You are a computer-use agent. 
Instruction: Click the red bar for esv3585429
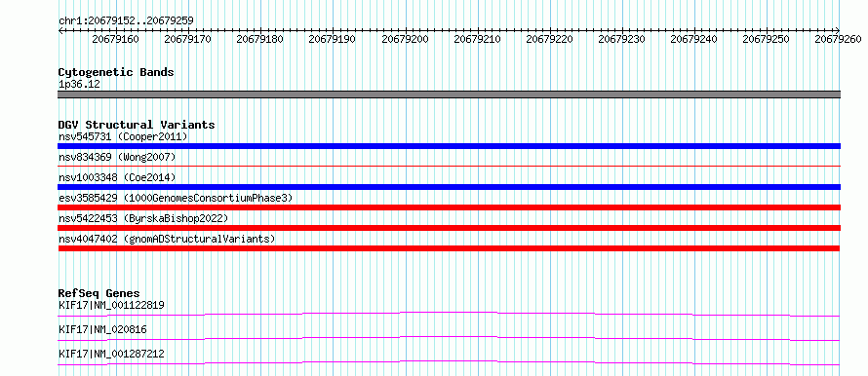[x=449, y=207]
